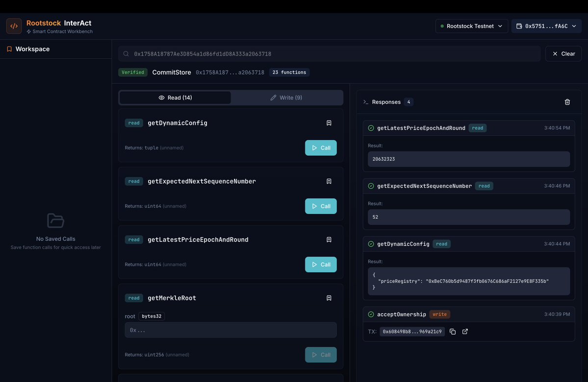Click the getExpectedNextSequenceNumber response check icon
Viewport: 588px width, 382px height.
(x=371, y=186)
